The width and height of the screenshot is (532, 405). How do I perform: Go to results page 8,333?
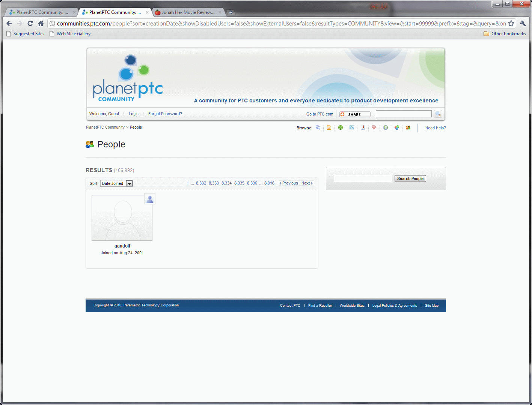pyautogui.click(x=214, y=183)
